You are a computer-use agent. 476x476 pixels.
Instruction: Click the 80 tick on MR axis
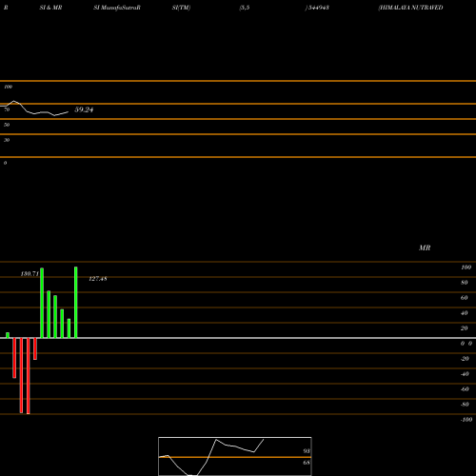tap(465, 283)
